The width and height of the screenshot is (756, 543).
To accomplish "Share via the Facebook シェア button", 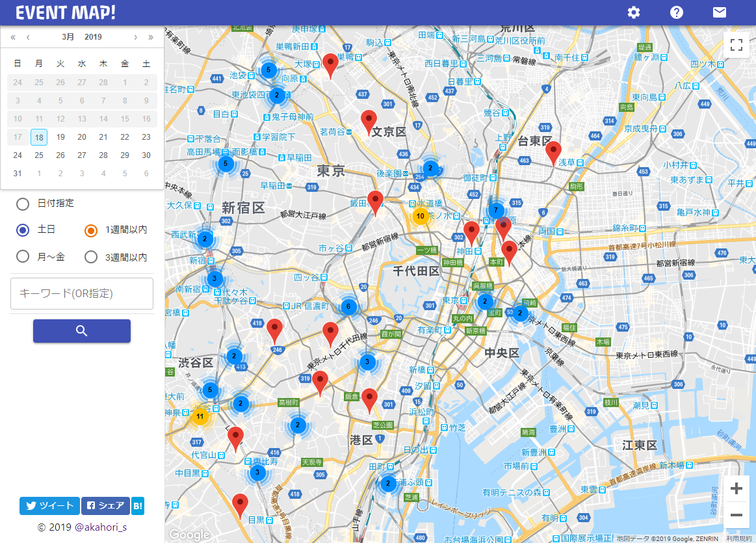I will [105, 506].
